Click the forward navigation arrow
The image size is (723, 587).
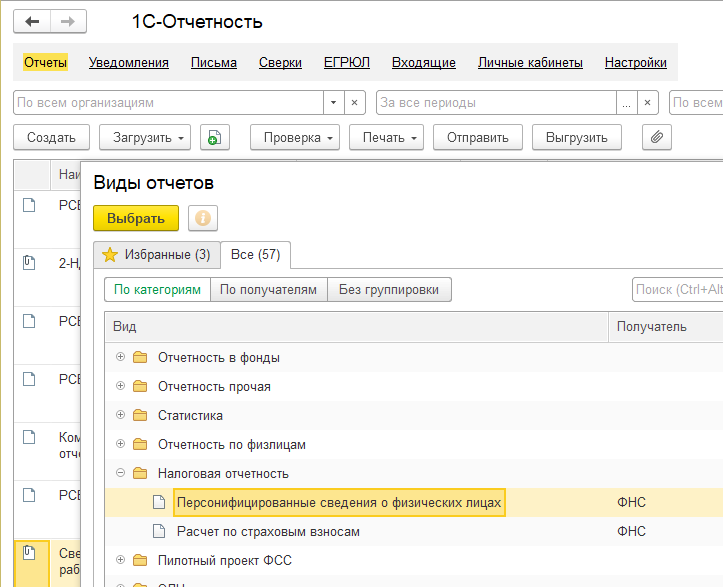point(68,21)
